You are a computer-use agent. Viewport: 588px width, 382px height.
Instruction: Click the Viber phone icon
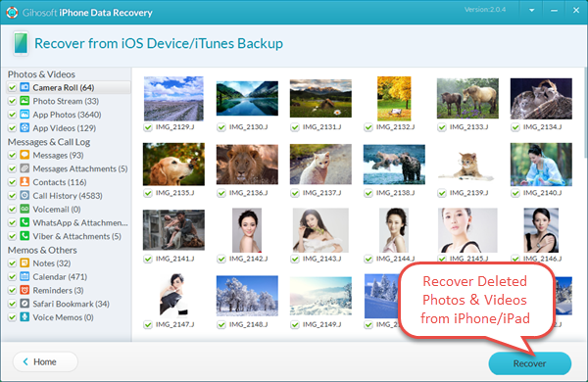[x=24, y=236]
